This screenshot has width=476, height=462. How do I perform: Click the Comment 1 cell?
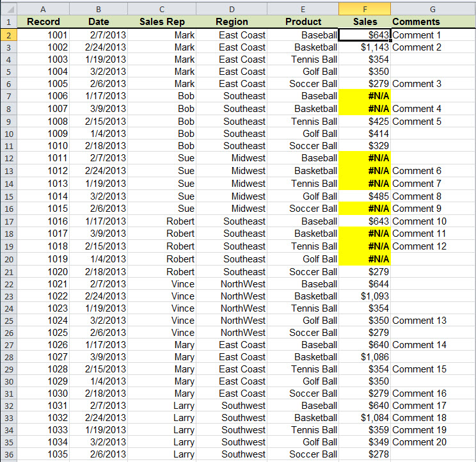(433, 35)
